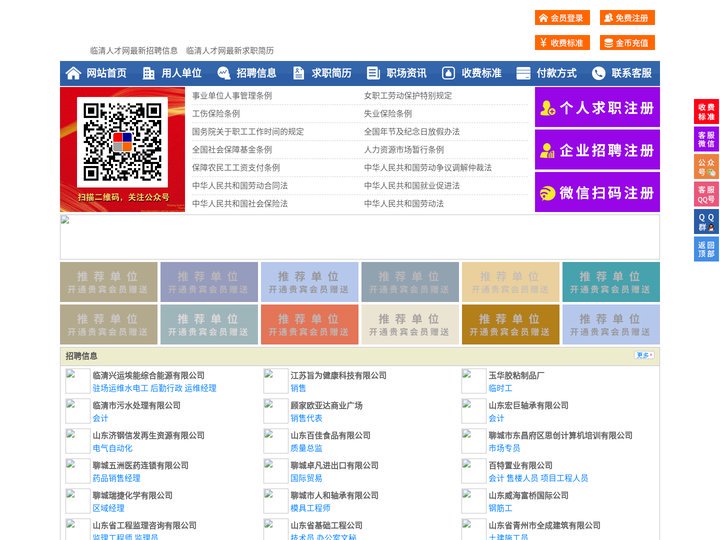Open link 中华人民共和国劳动合同法
The width and height of the screenshot is (720, 540).
point(240,186)
